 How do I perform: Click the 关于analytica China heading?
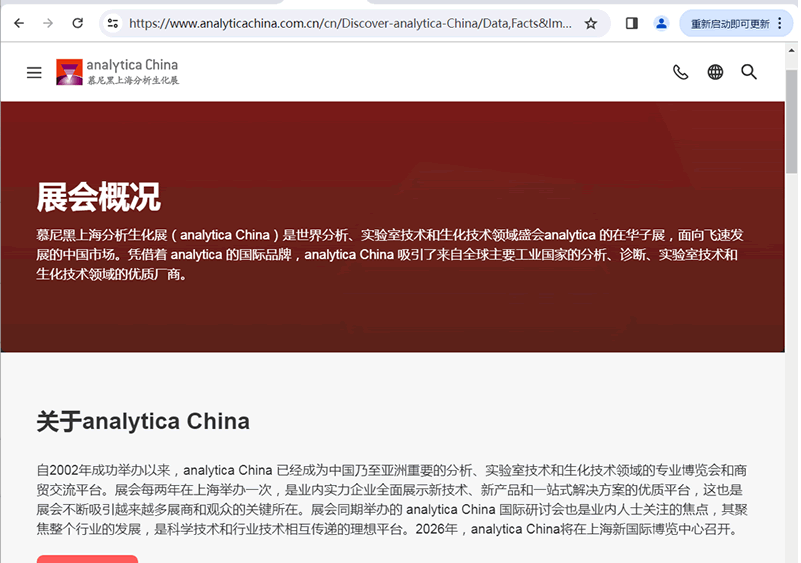point(143,422)
